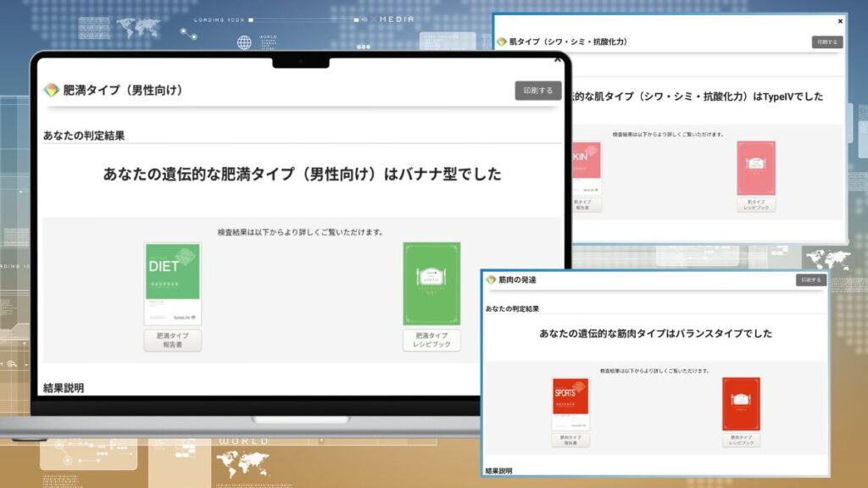This screenshot has width=868, height=488.
Task: Click the バナナ型でした result sentence
Action: coord(303,174)
